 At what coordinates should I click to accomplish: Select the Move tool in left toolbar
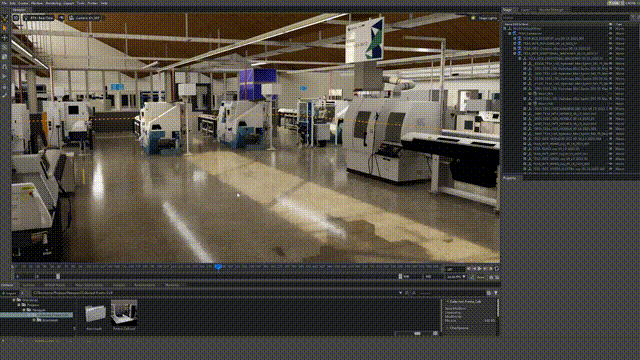5,37
